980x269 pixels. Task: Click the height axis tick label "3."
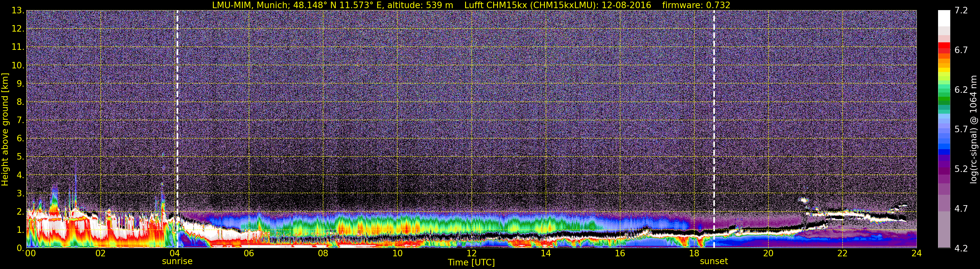(x=20, y=193)
